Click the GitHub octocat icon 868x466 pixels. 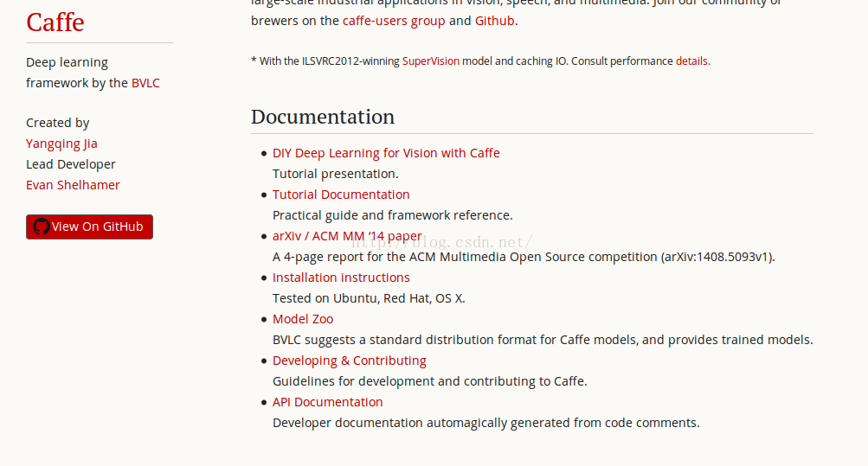41,227
